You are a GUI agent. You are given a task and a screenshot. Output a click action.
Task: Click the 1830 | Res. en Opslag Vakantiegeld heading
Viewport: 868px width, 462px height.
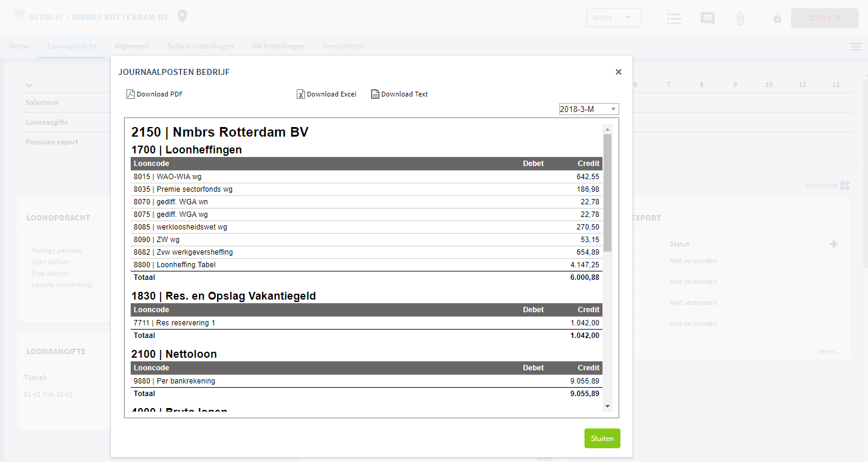tap(224, 296)
